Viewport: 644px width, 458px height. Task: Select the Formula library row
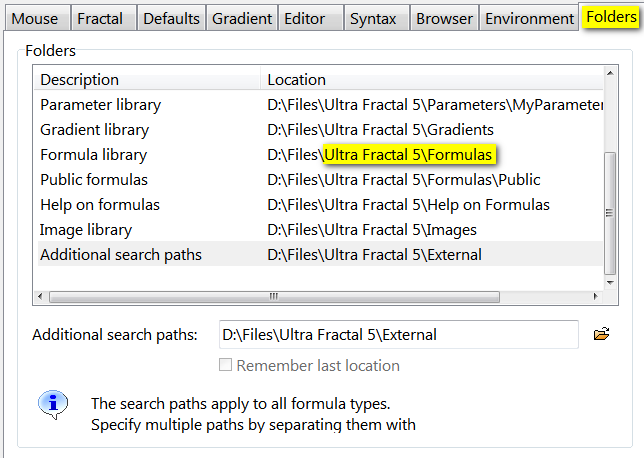click(x=320, y=155)
